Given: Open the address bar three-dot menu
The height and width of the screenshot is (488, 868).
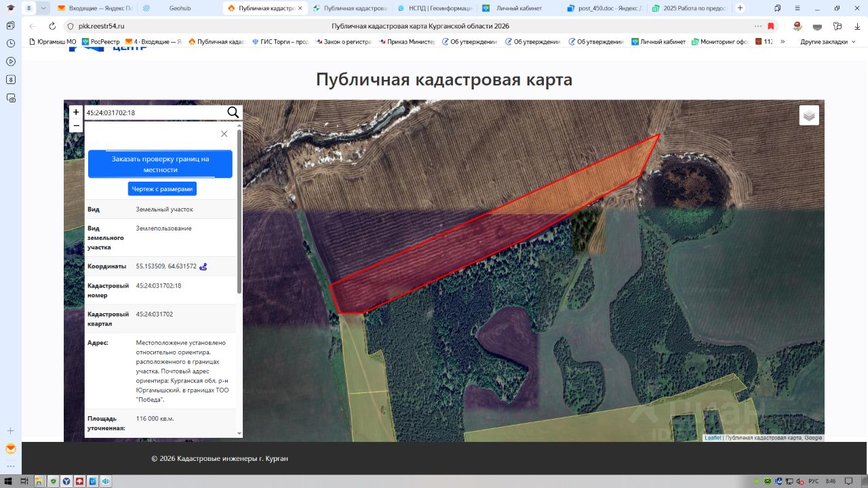Looking at the screenshot, I should pos(757,26).
